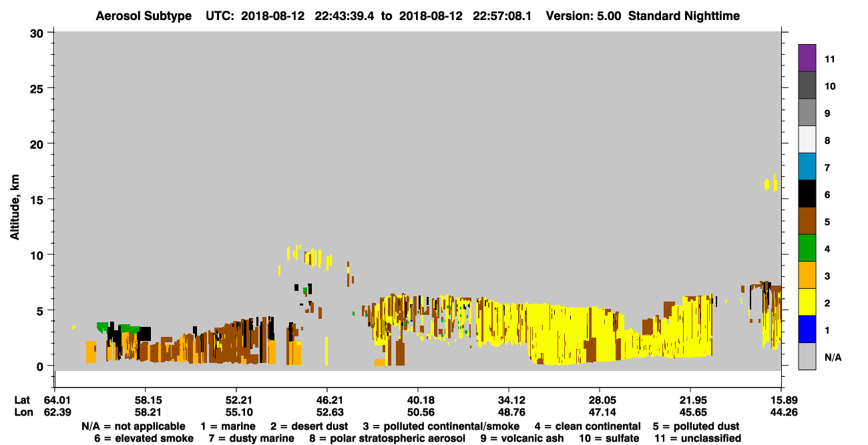Screen dimensions: 868x445
Task: Click the orange swatch labeled 3
Action: (807, 275)
